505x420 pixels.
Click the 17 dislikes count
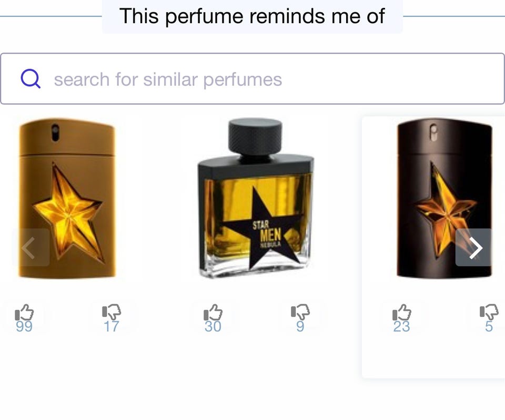point(112,326)
